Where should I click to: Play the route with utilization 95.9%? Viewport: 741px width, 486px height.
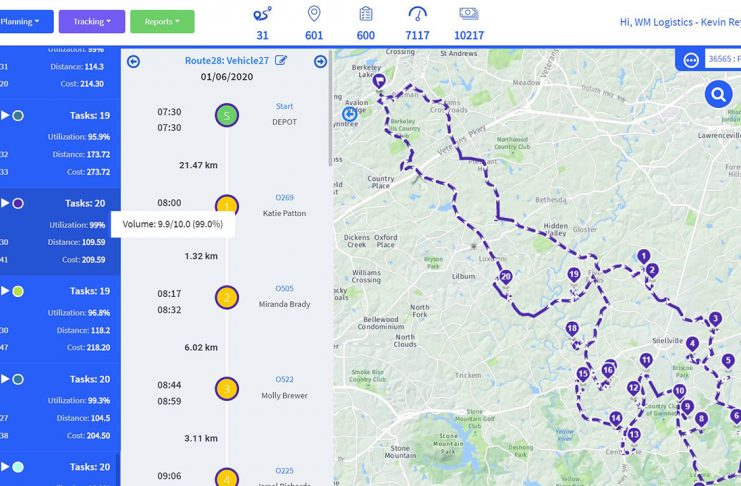[x=5, y=115]
